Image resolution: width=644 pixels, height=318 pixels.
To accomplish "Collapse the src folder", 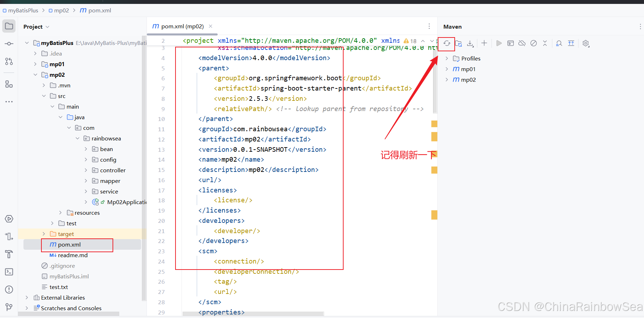I will [44, 96].
